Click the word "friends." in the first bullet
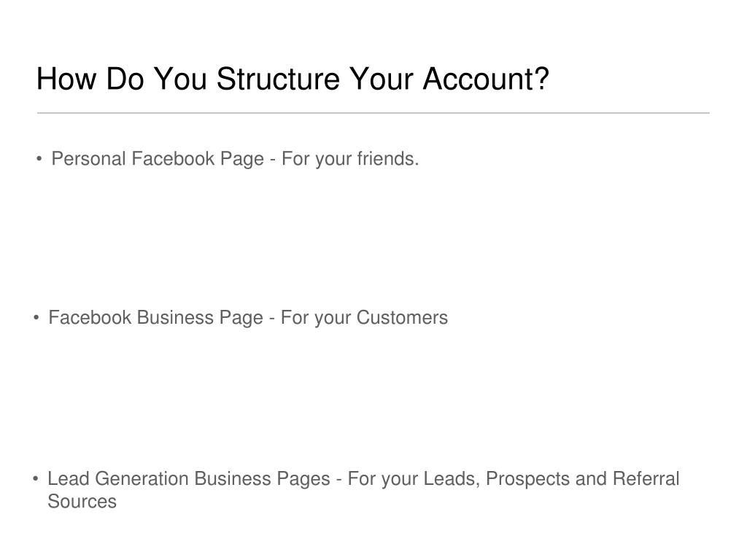This screenshot has height=560, width=747. [388, 159]
